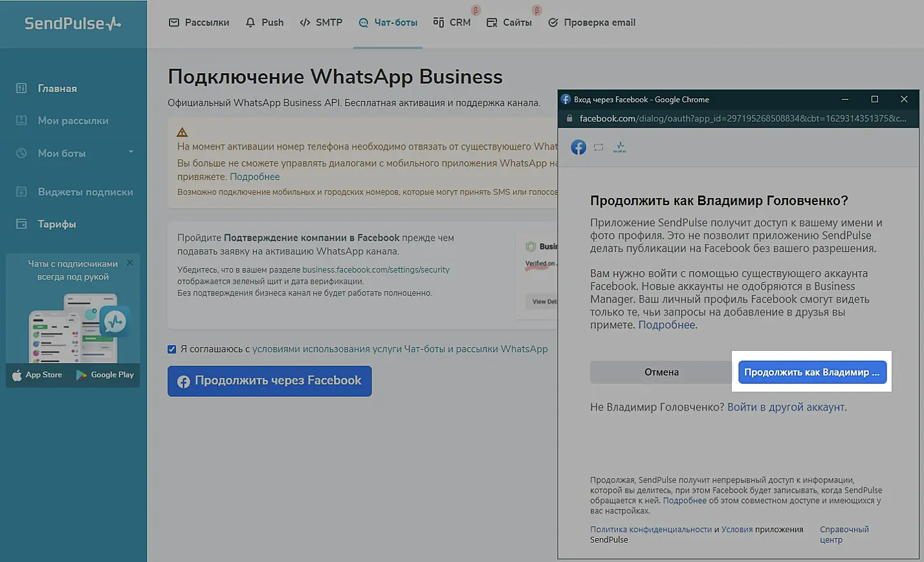The image size is (924, 562).
Task: Toggle the WhatsApp terms agreement checkbox
Action: point(172,350)
